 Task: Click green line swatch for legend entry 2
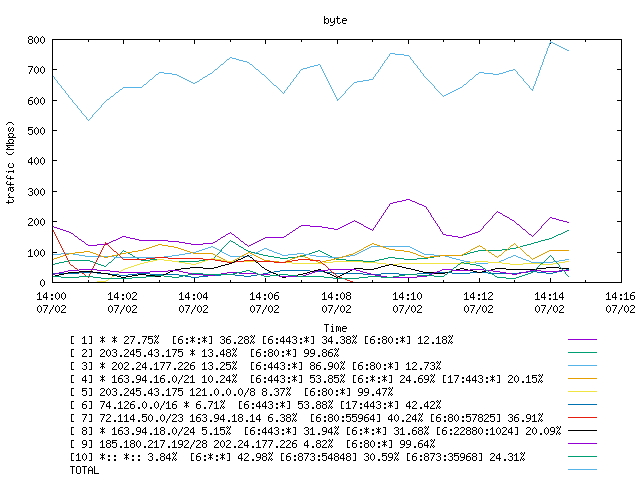click(x=582, y=353)
